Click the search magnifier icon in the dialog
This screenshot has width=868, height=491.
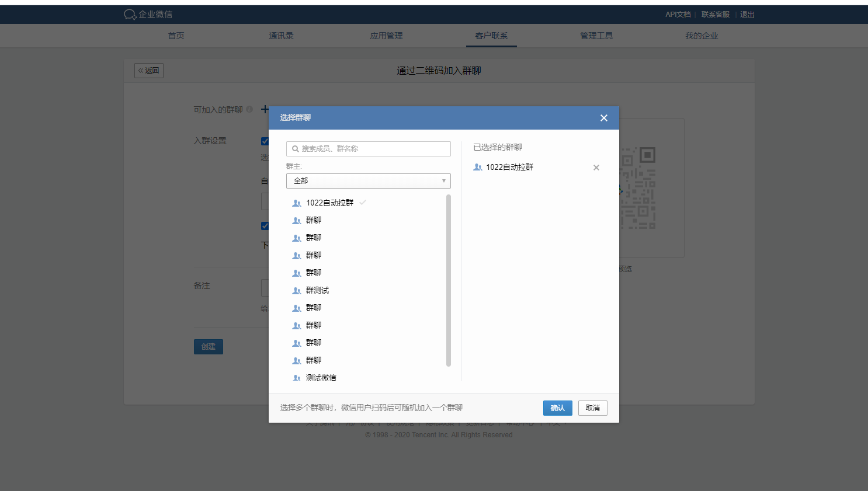click(296, 149)
